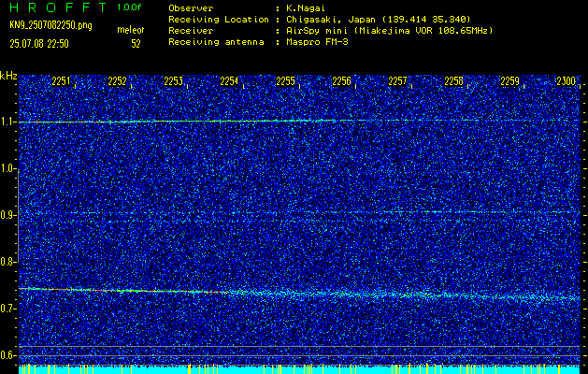This screenshot has width=588, height=374.
Task: Click the 2251 time axis marker
Action: [61, 81]
